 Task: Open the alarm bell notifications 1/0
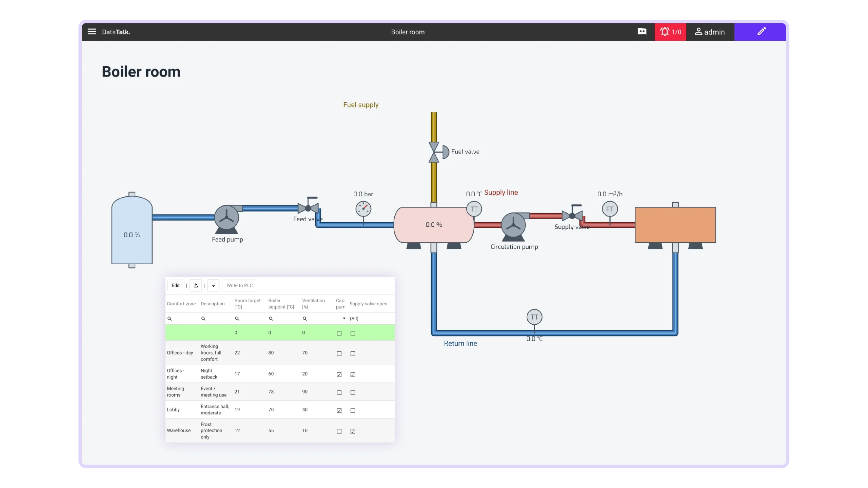click(670, 32)
